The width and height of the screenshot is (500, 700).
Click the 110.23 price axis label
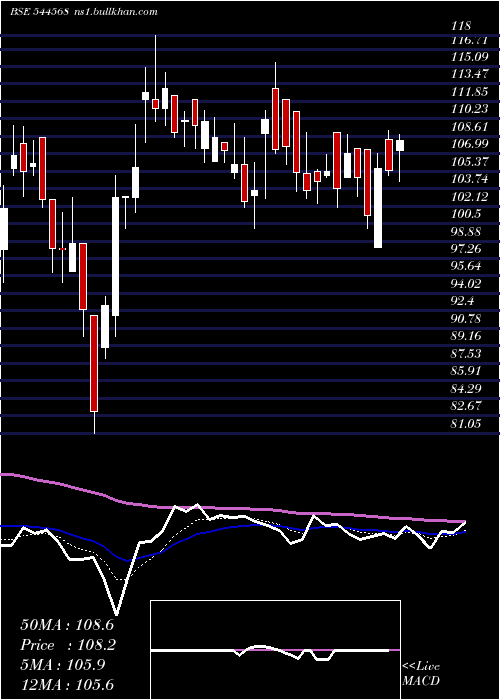point(469,109)
